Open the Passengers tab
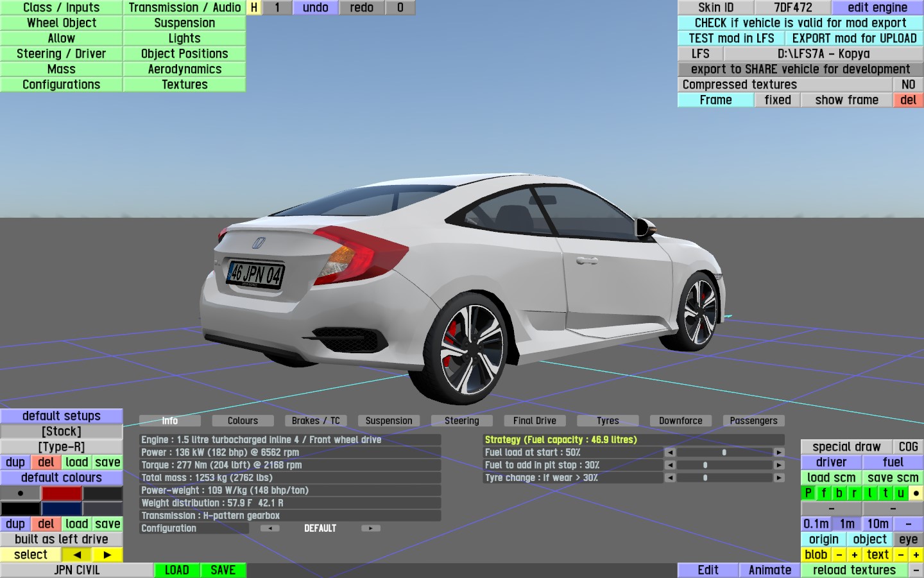Viewport: 924px width, 578px height. [x=753, y=421]
